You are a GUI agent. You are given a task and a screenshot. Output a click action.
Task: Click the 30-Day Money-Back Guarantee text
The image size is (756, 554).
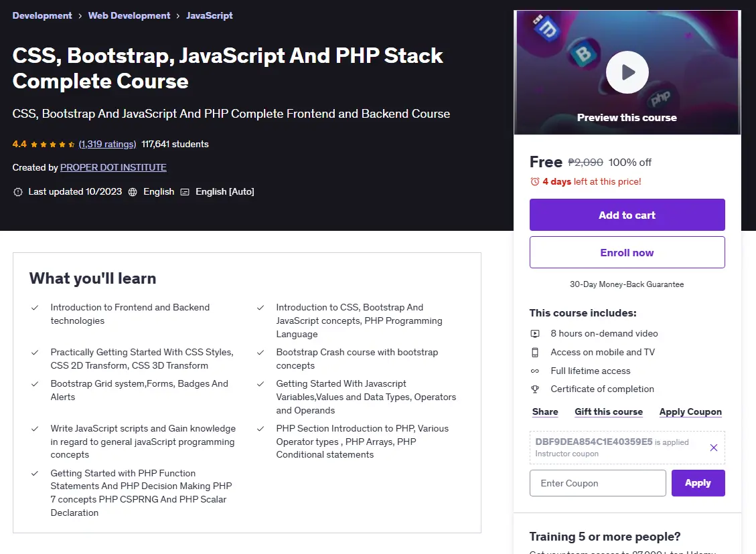click(x=627, y=284)
